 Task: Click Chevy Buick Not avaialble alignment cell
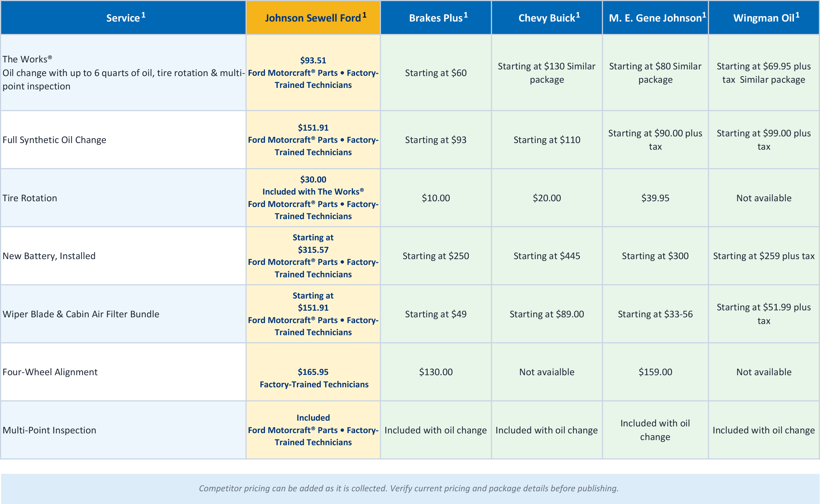(547, 372)
